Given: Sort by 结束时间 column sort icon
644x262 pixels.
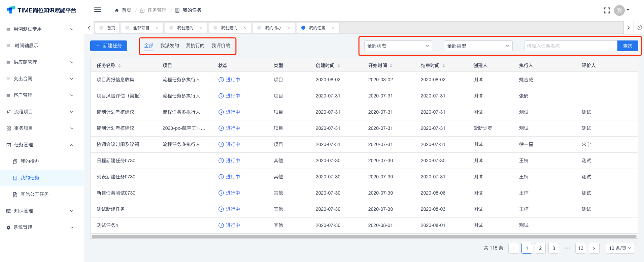Looking at the screenshot, I should tap(444, 66).
